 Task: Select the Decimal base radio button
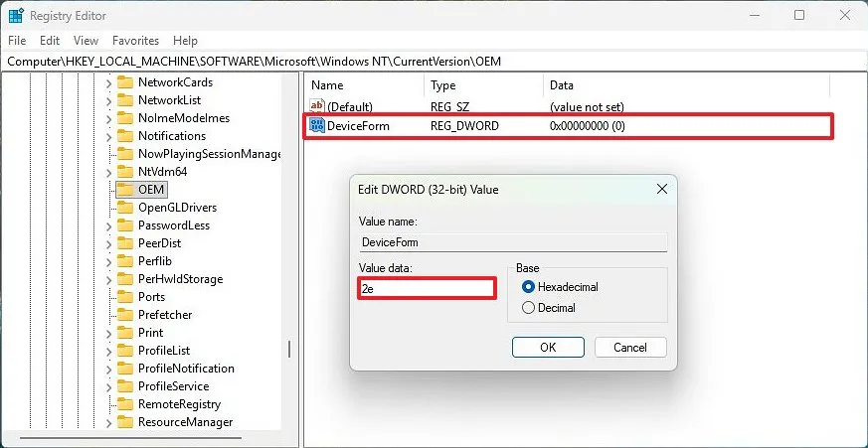pyautogui.click(x=529, y=308)
